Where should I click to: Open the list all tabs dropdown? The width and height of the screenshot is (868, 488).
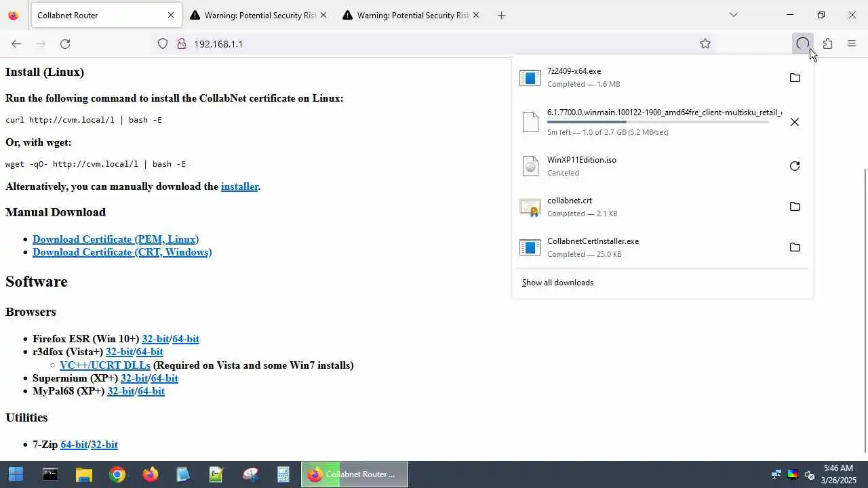pos(733,15)
